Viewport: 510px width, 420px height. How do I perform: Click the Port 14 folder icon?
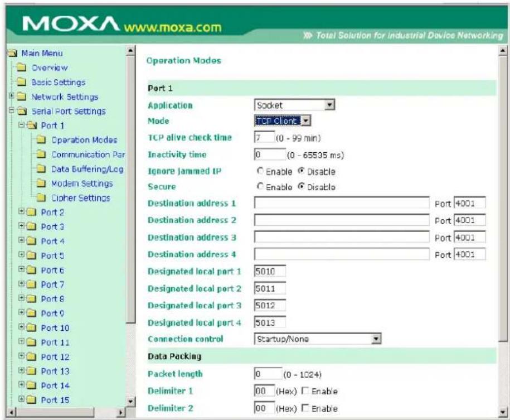pyautogui.click(x=31, y=385)
